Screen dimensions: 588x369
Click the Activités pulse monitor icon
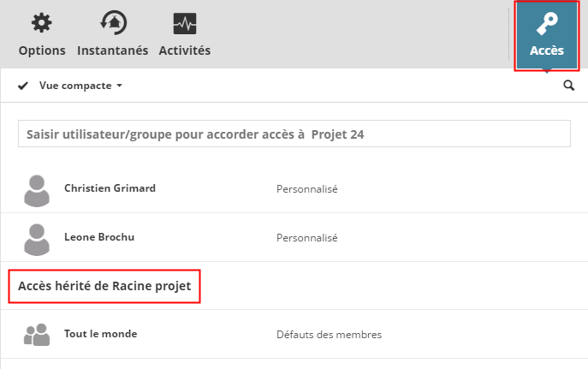point(184,23)
